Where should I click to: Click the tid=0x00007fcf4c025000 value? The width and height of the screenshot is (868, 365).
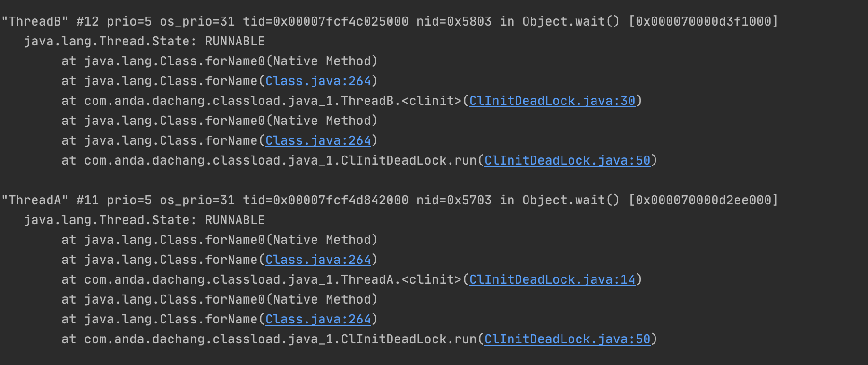[325, 21]
